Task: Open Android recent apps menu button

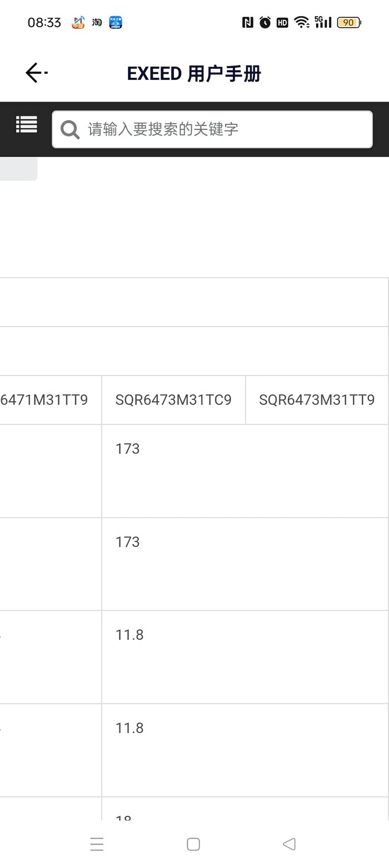Action: click(97, 844)
